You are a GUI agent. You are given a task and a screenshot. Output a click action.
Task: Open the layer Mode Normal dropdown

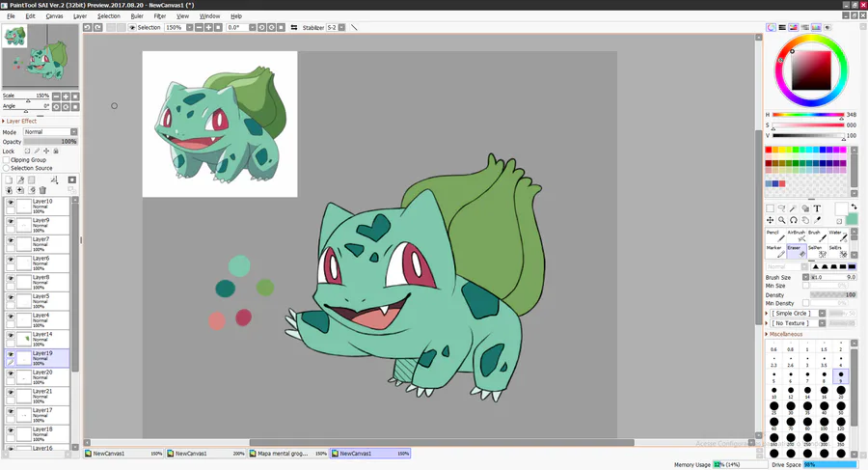click(50, 132)
